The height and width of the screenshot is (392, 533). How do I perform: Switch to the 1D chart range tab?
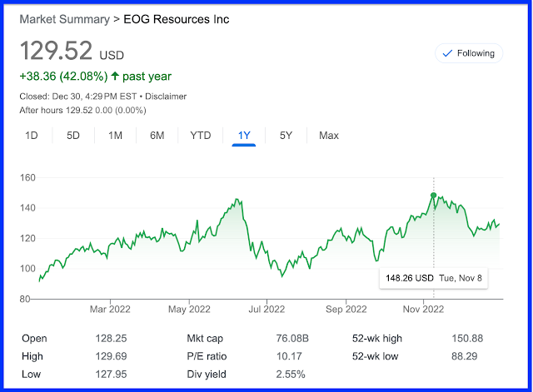32,136
